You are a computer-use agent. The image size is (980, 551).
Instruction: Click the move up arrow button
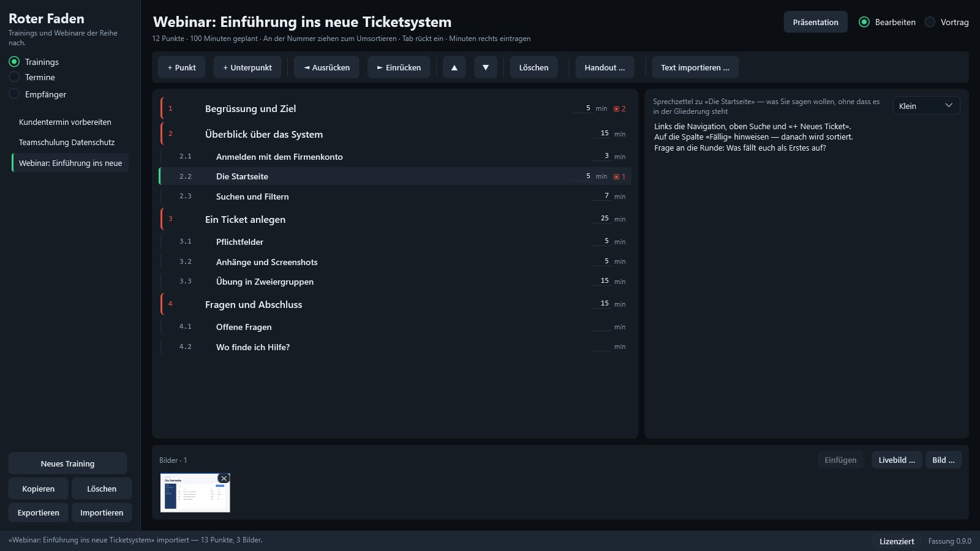[454, 67]
